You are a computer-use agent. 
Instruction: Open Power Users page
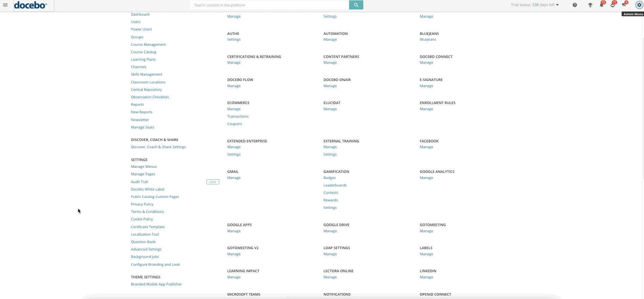click(141, 29)
